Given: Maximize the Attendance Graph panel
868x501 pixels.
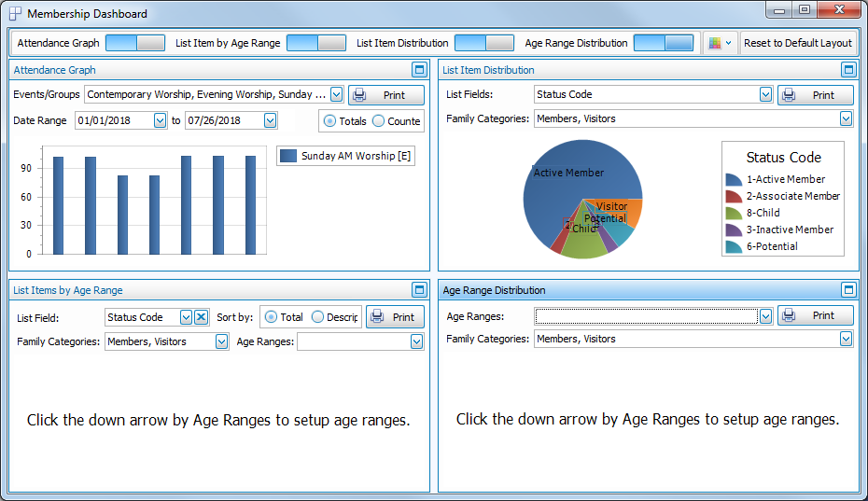Looking at the screenshot, I should [x=419, y=70].
